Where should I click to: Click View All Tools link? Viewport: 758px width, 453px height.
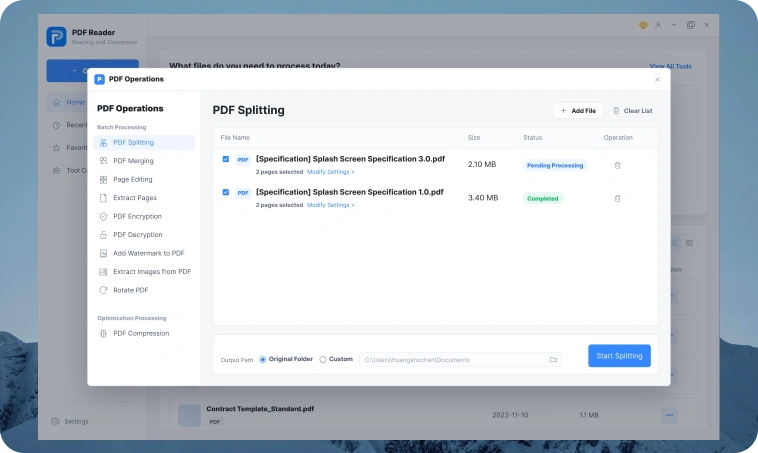coord(671,66)
